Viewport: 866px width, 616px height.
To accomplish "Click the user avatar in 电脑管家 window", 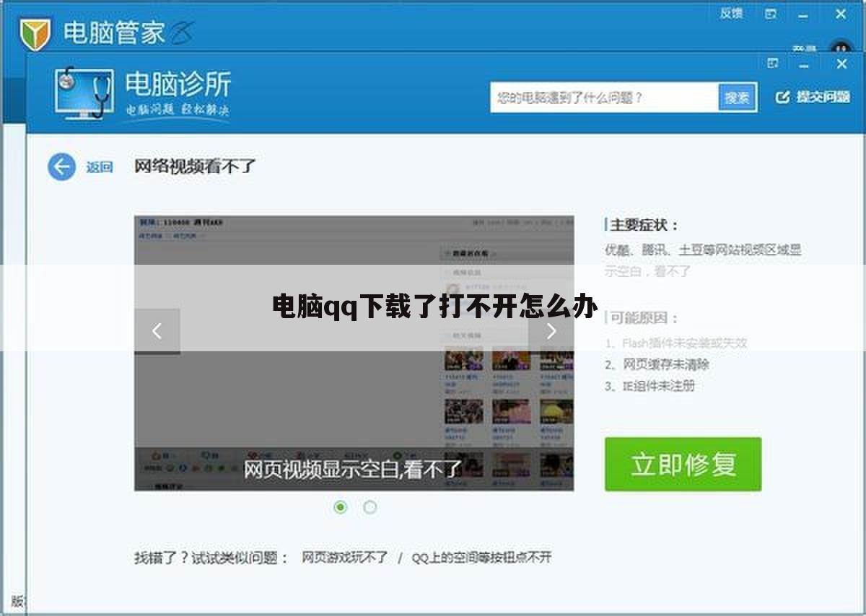I will (840, 48).
